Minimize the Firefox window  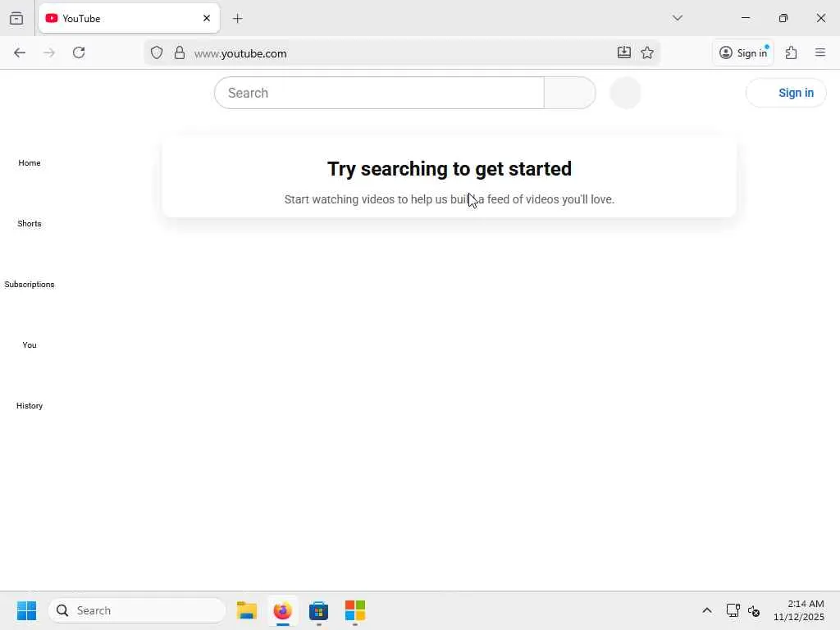(745, 18)
